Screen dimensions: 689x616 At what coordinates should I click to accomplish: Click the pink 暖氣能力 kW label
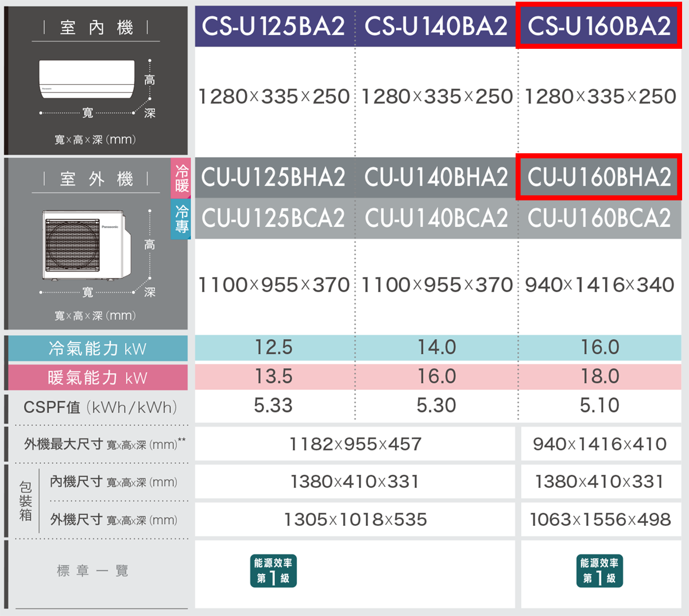[x=98, y=378]
